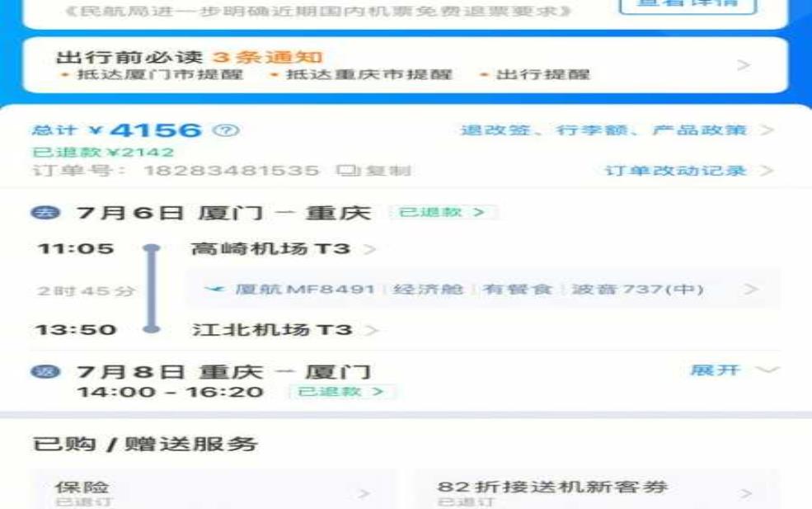Screen dimensions: 812x509
Task: Click the copy icon next to order number
Action: click(x=345, y=171)
